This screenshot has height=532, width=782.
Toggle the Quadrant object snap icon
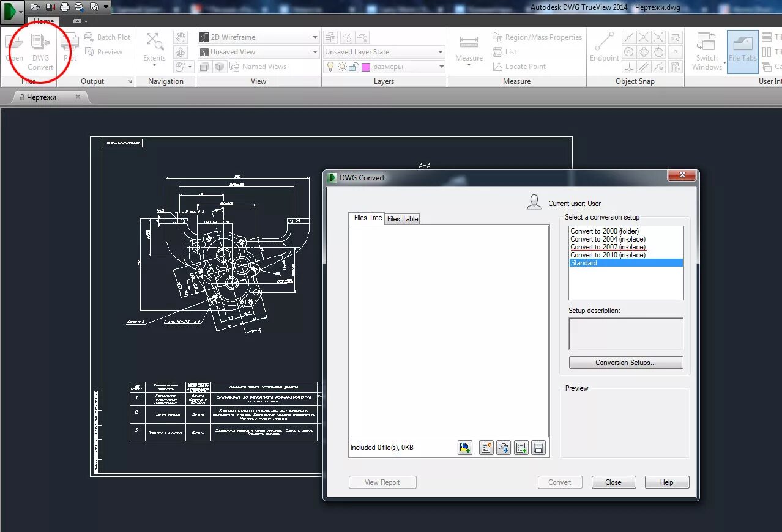pos(643,52)
